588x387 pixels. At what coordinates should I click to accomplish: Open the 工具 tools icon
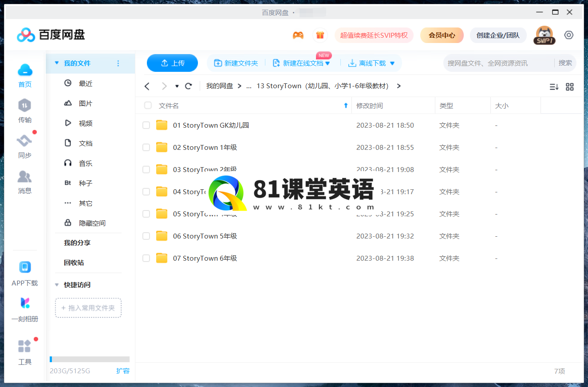[25, 346]
